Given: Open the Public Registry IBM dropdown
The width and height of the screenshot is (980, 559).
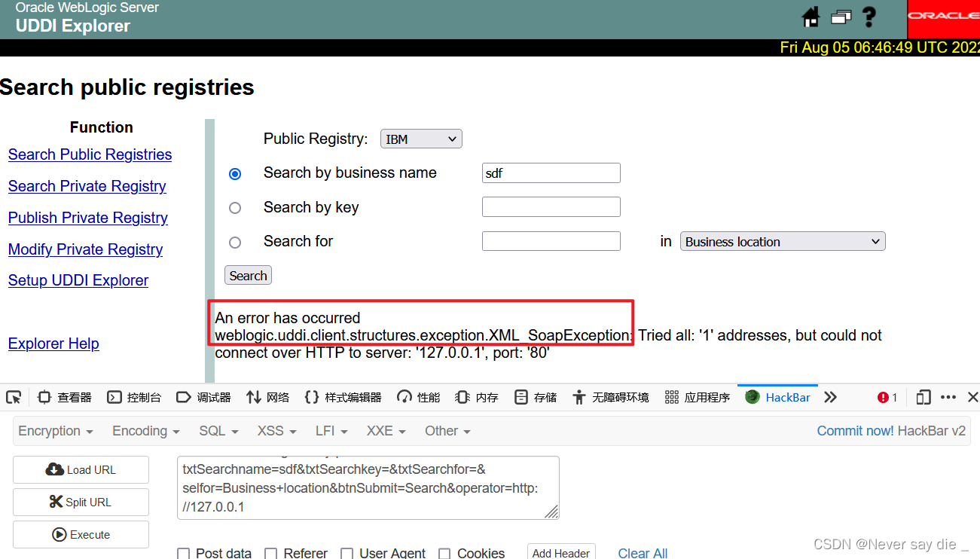Looking at the screenshot, I should (x=421, y=139).
